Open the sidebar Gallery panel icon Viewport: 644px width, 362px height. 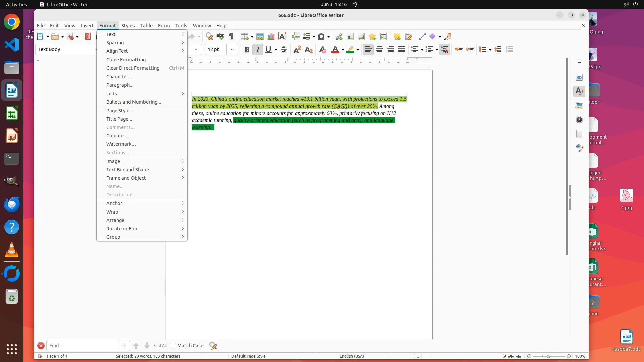(x=579, y=106)
